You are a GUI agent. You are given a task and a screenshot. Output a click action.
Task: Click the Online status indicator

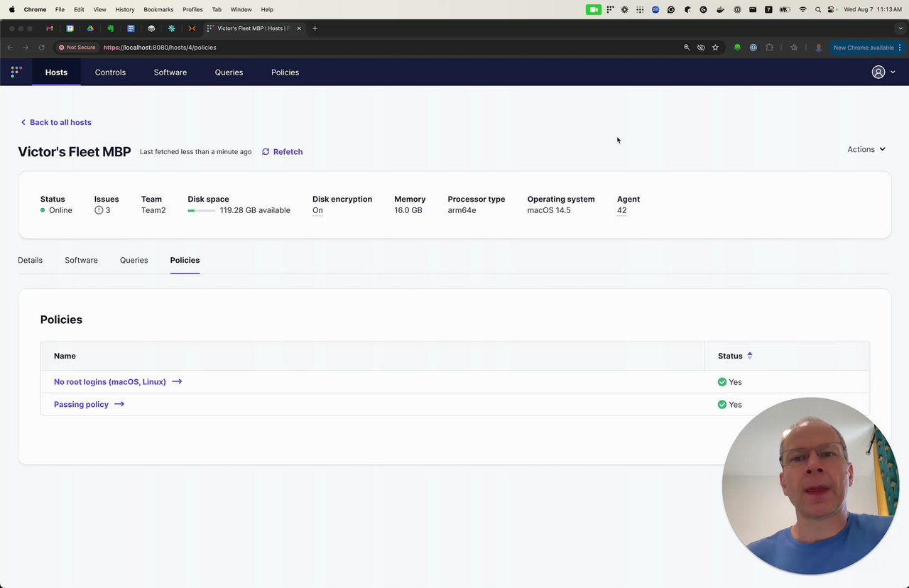point(56,210)
